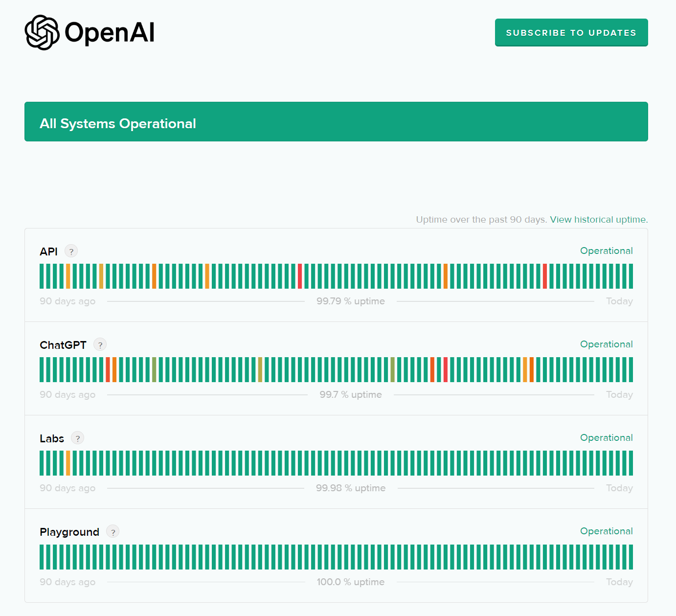Click the Playground help question mark icon
Screen dimensions: 676x616
[x=113, y=532]
